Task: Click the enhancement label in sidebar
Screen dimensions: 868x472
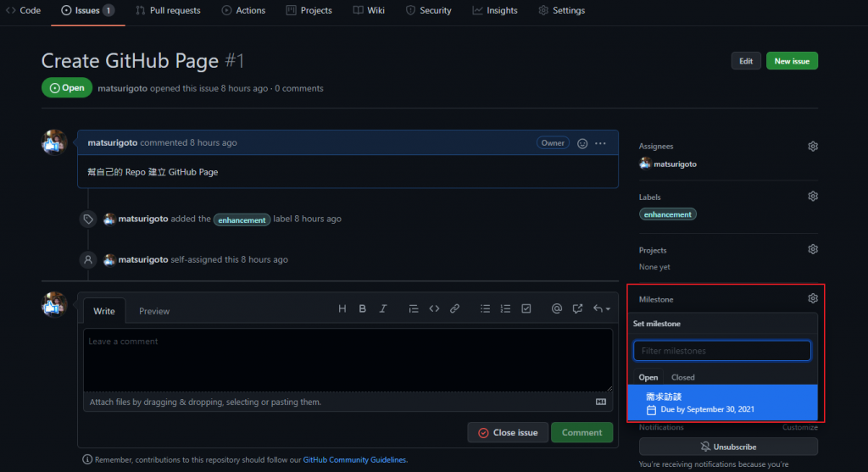Action: click(x=668, y=214)
